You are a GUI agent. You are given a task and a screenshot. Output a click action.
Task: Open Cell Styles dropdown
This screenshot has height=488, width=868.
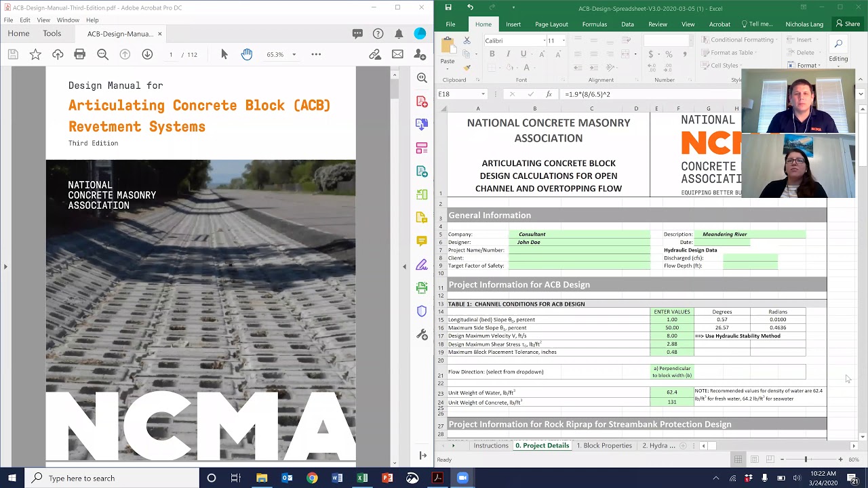[x=722, y=66]
